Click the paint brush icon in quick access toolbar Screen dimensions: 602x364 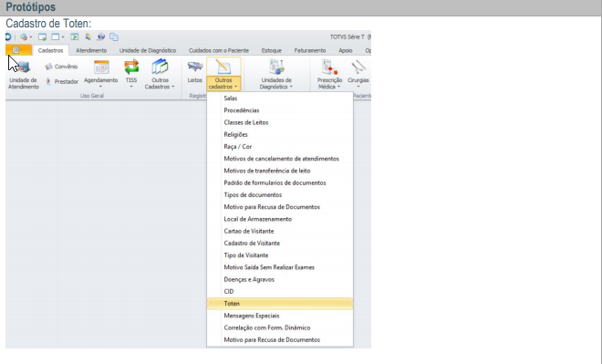click(88, 36)
